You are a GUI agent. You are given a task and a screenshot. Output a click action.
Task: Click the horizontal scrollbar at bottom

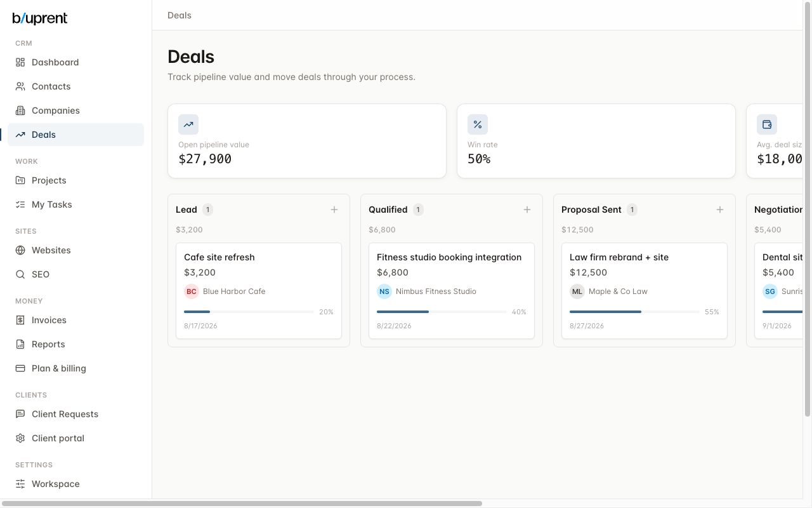tap(242, 504)
